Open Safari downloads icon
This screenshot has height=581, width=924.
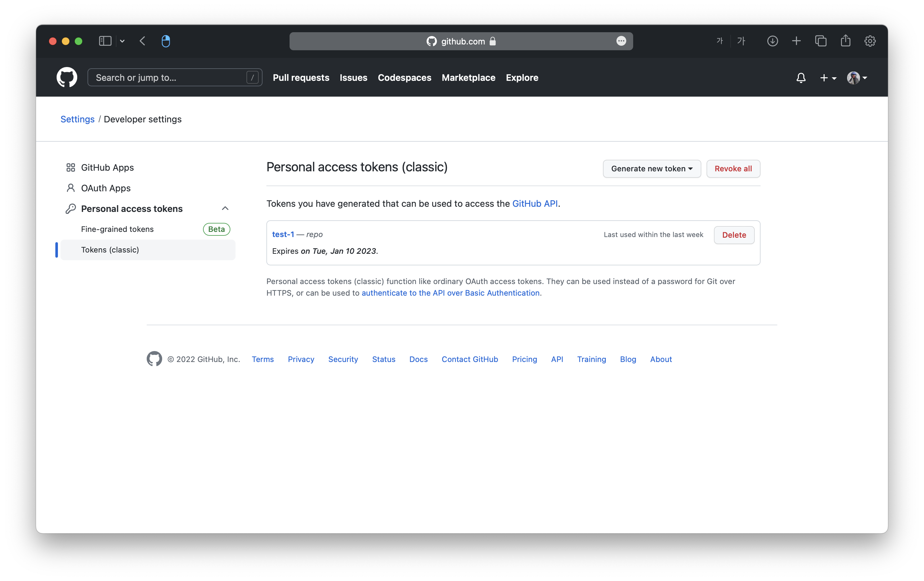point(772,41)
